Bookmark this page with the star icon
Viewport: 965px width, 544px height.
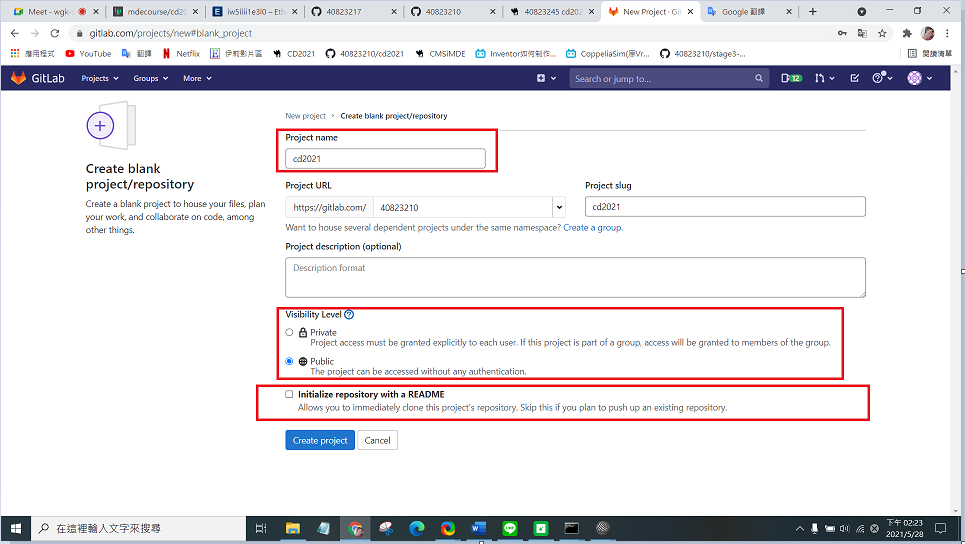882,33
